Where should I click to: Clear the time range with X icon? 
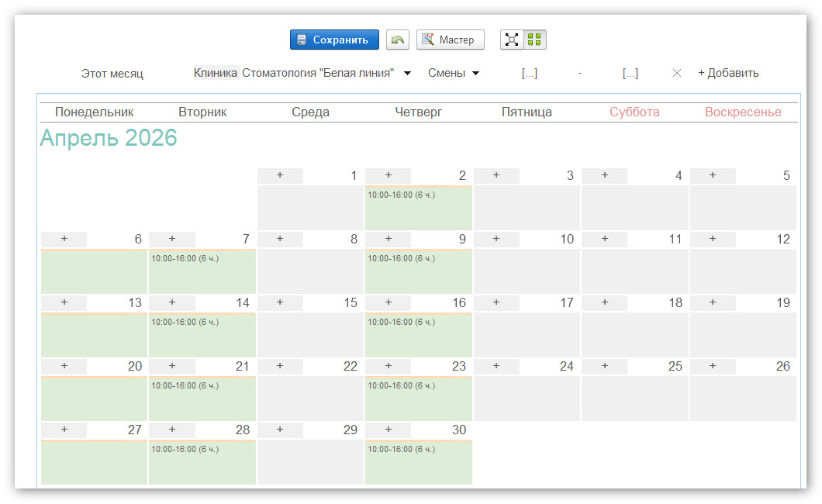(x=676, y=73)
